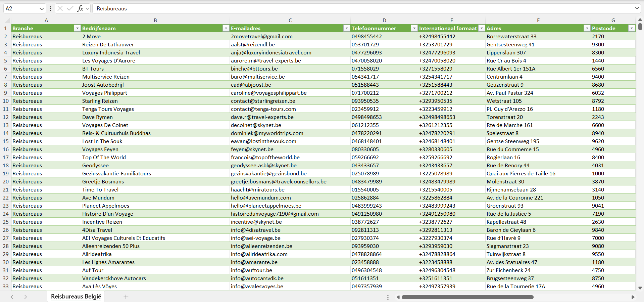
Task: Expand the formula bar with chevron
Action: 637,8
